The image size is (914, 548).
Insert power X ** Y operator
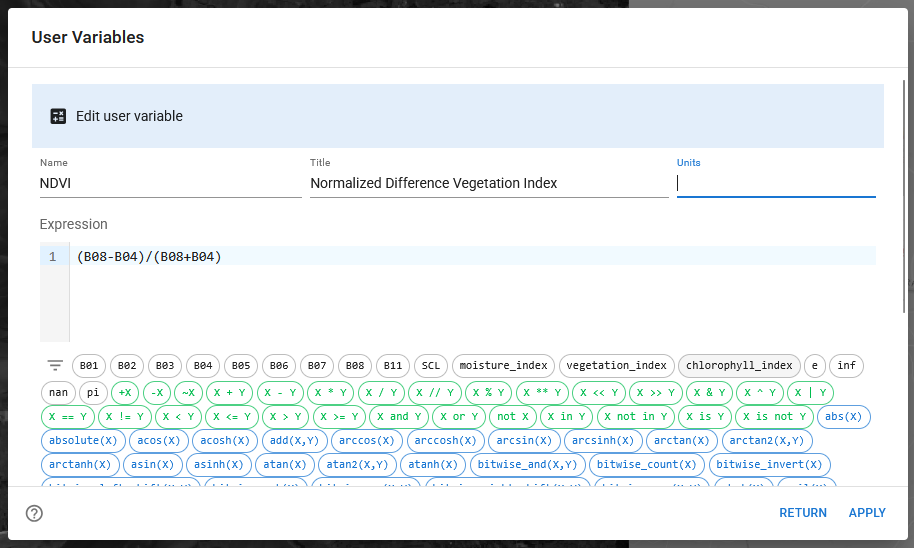[x=542, y=392]
